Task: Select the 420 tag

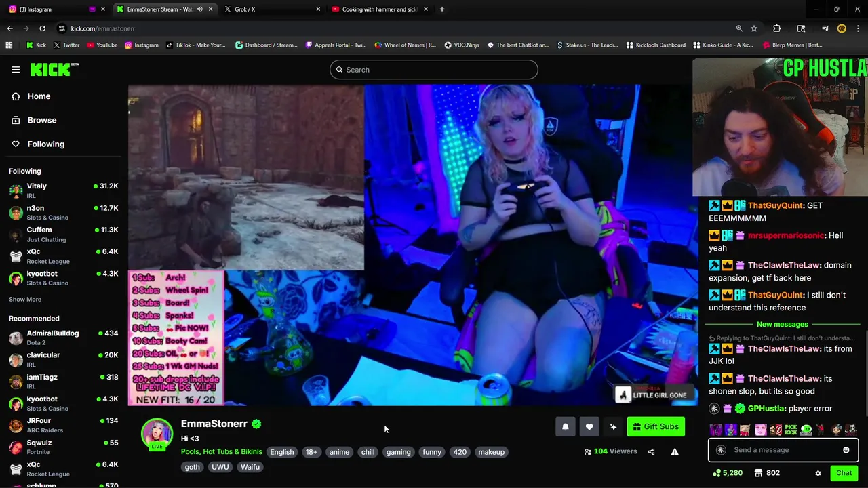Action: (x=460, y=452)
